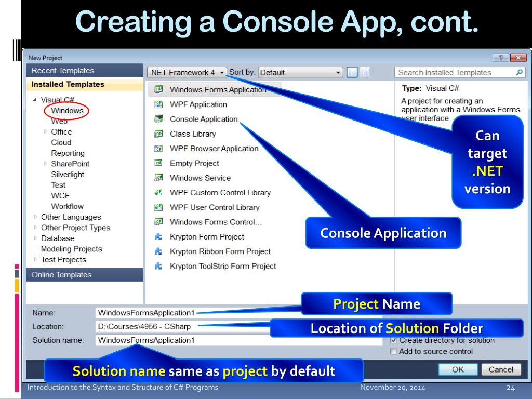Screen dimensions: 532x399
Task: Close the New Project dialog
Action: click(518, 58)
